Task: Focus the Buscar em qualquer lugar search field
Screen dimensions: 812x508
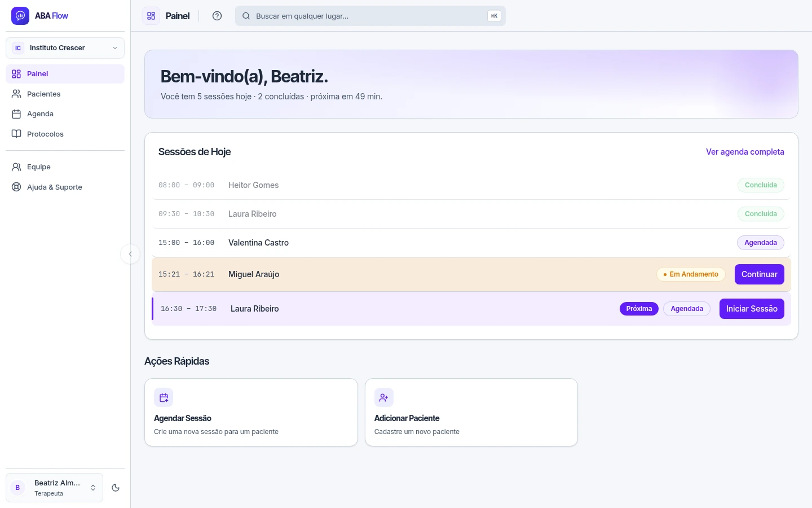Action: (x=370, y=16)
